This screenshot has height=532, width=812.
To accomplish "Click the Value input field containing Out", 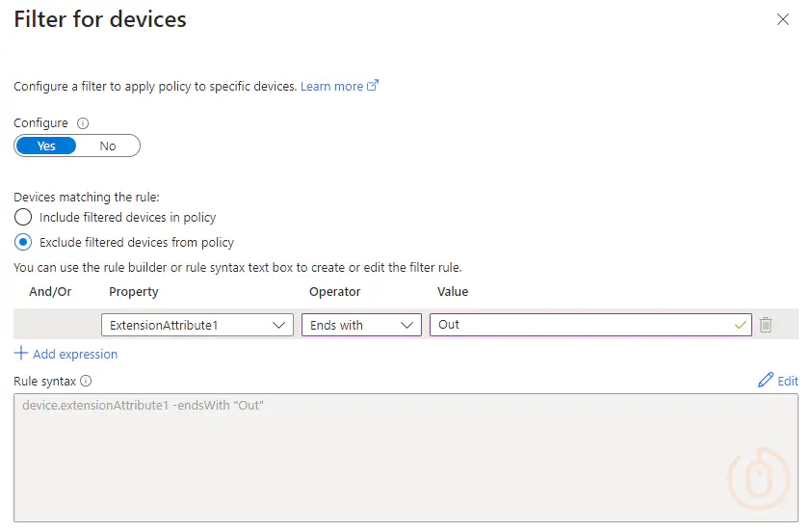I will click(590, 325).
